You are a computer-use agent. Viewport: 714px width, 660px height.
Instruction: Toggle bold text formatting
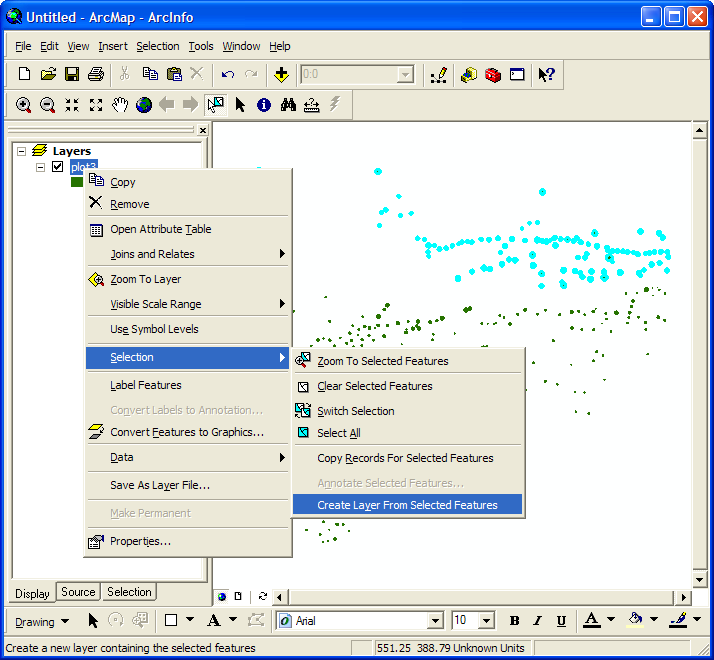click(x=515, y=621)
